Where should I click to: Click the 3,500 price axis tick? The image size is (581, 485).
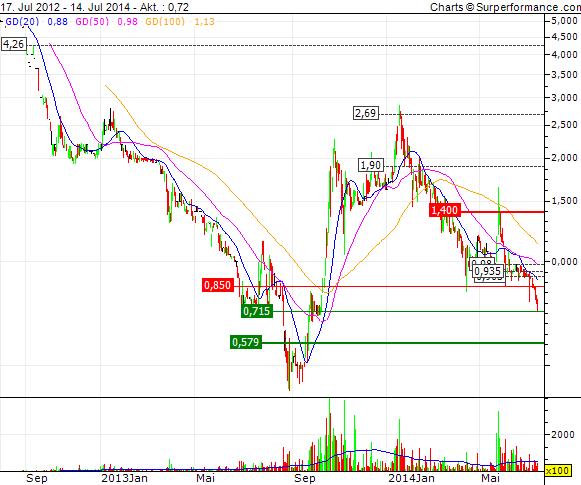(564, 74)
